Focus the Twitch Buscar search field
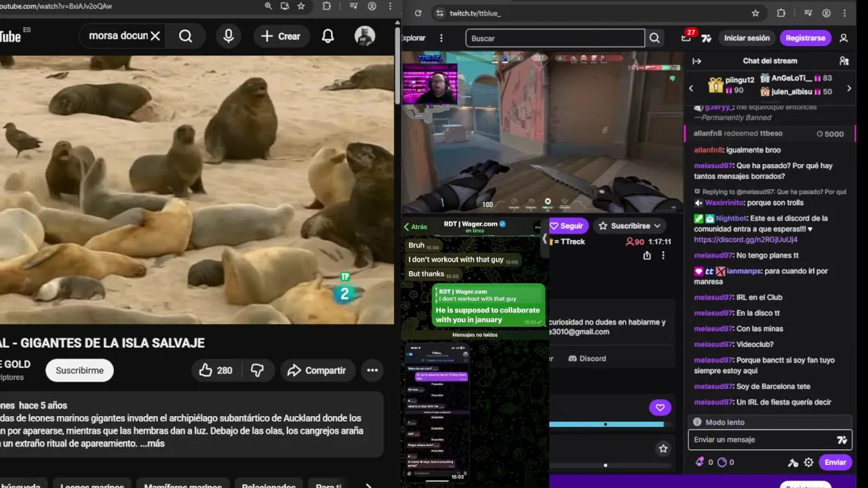 click(555, 38)
